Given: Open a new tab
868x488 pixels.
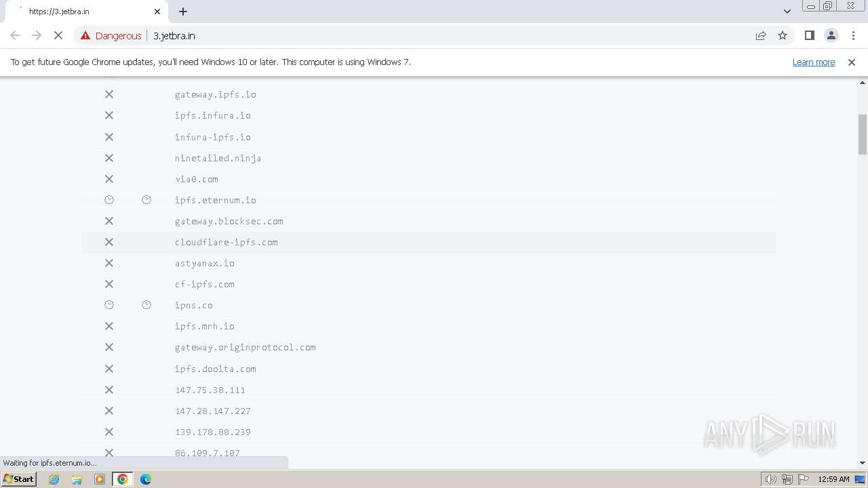Looking at the screenshot, I should click(183, 12).
